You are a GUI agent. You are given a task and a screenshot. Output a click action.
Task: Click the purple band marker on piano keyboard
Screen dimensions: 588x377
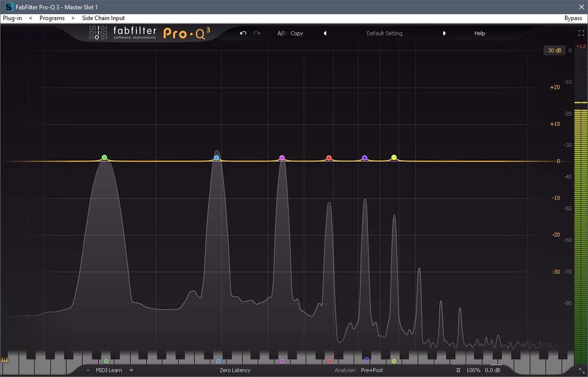click(x=282, y=361)
